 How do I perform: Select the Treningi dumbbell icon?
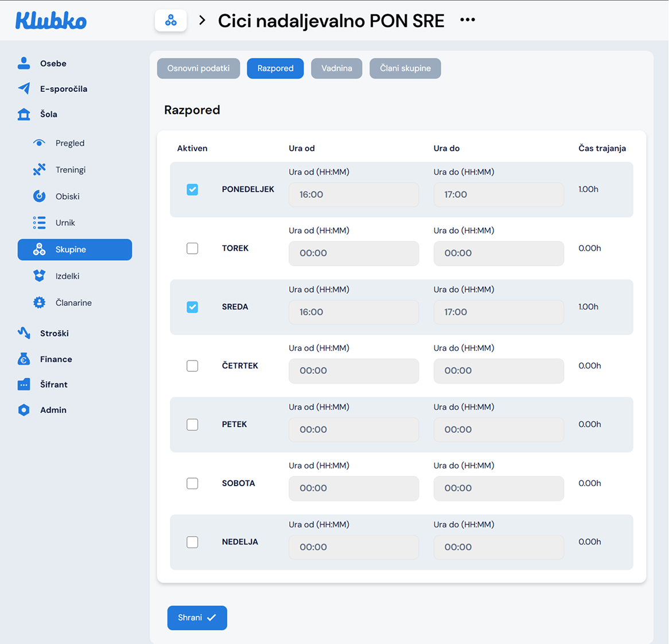(39, 169)
